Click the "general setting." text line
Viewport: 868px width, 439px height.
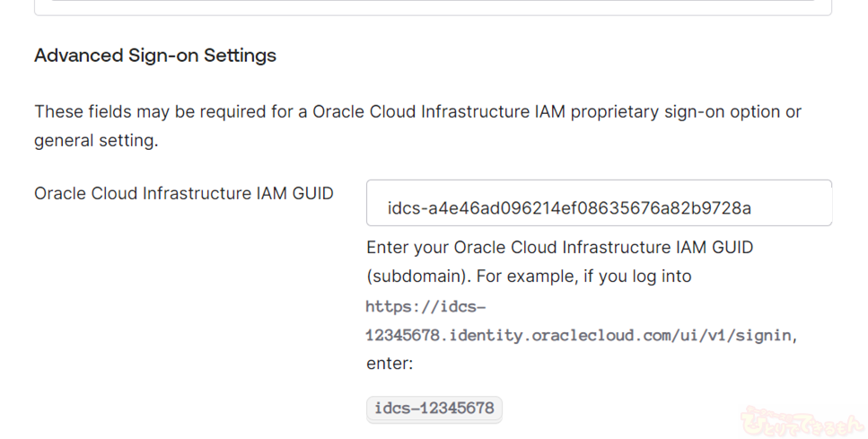tap(96, 141)
